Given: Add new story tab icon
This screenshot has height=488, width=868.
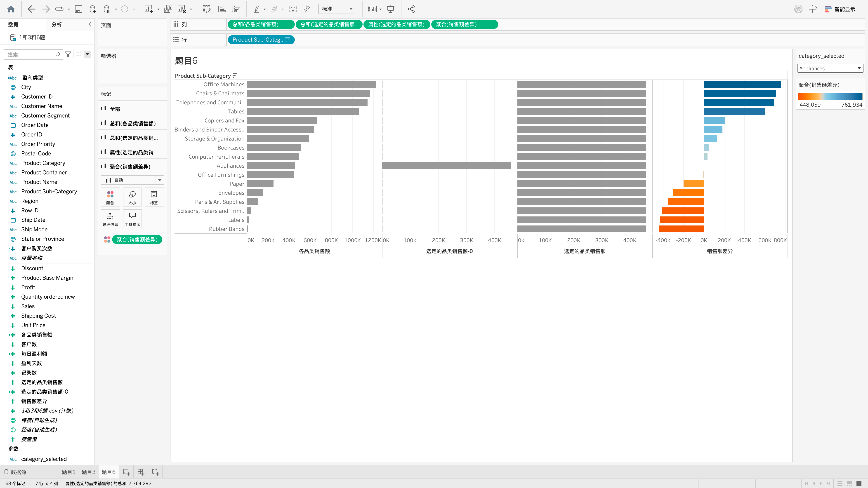Looking at the screenshot, I should point(155,472).
